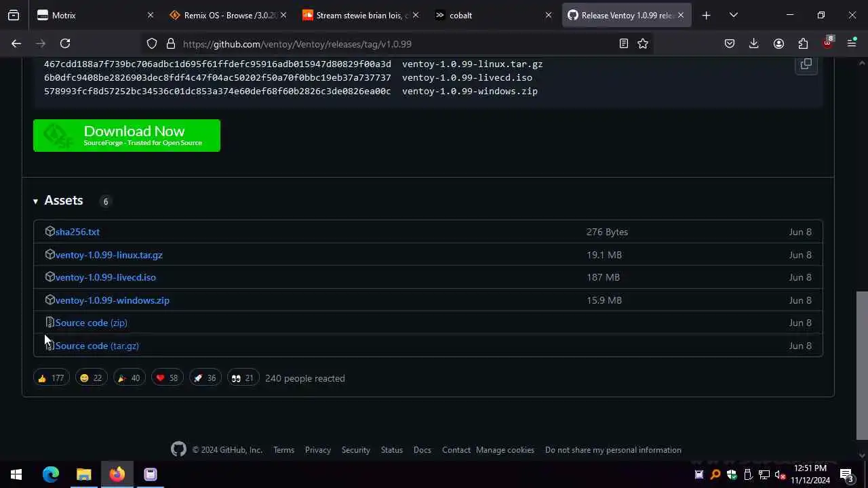The height and width of the screenshot is (488, 868).
Task: Open the network status tray icon
Action: pyautogui.click(x=764, y=474)
